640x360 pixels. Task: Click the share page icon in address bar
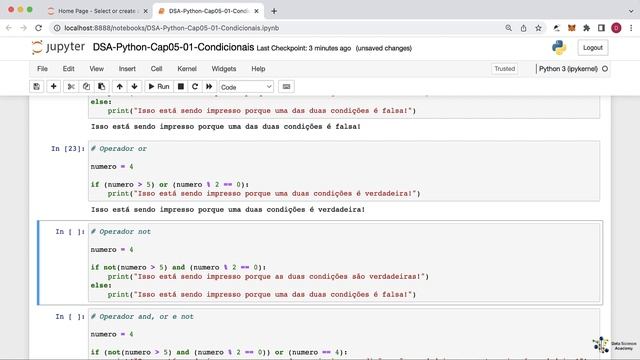[523, 28]
